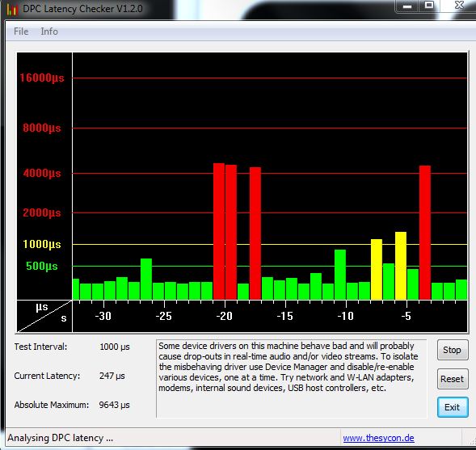Image resolution: width=476 pixels, height=450 pixels.
Task: Click the green 500µs threshold label
Action: pyautogui.click(x=42, y=266)
